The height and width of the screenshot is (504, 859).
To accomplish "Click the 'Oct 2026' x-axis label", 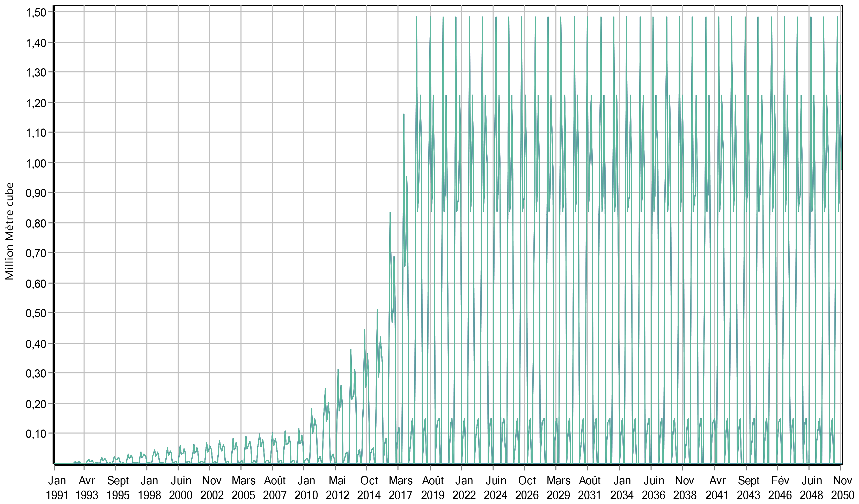I will (527, 488).
